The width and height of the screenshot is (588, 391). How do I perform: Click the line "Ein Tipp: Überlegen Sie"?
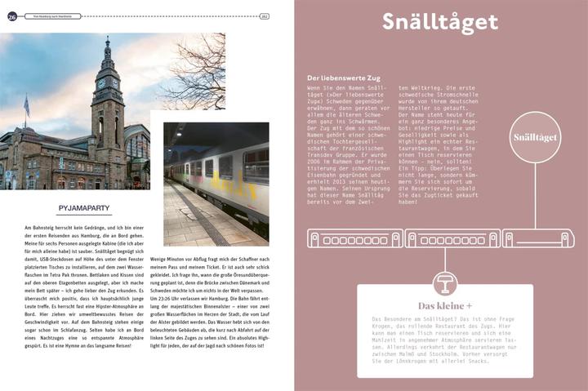(x=435, y=168)
